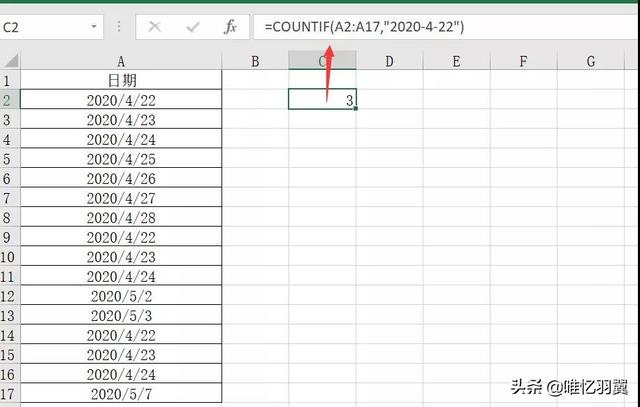The height and width of the screenshot is (407, 640).
Task: Click cell A2 with date 2020/4/22
Action: point(121,100)
